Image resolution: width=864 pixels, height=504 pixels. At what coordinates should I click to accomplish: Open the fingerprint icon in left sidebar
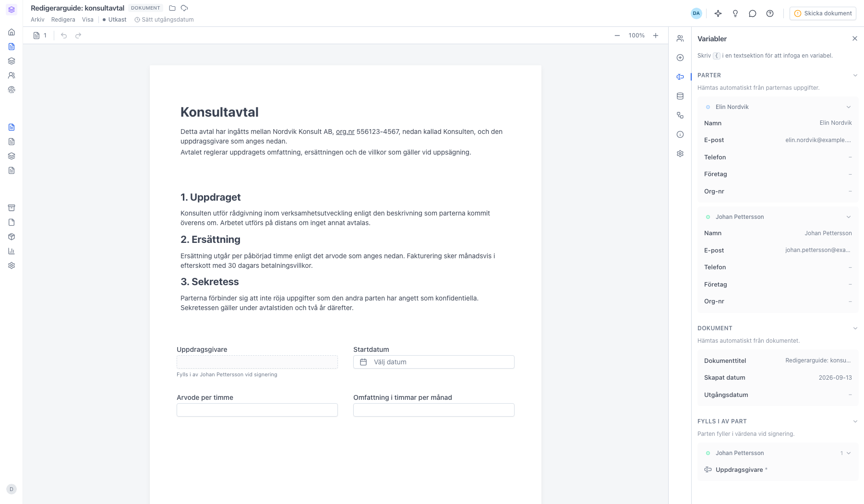tap(12, 90)
